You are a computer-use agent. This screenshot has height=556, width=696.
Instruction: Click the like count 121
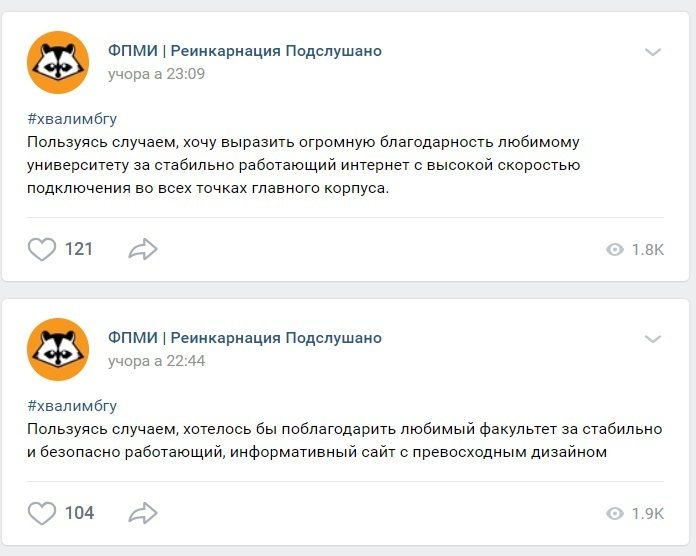click(x=79, y=249)
